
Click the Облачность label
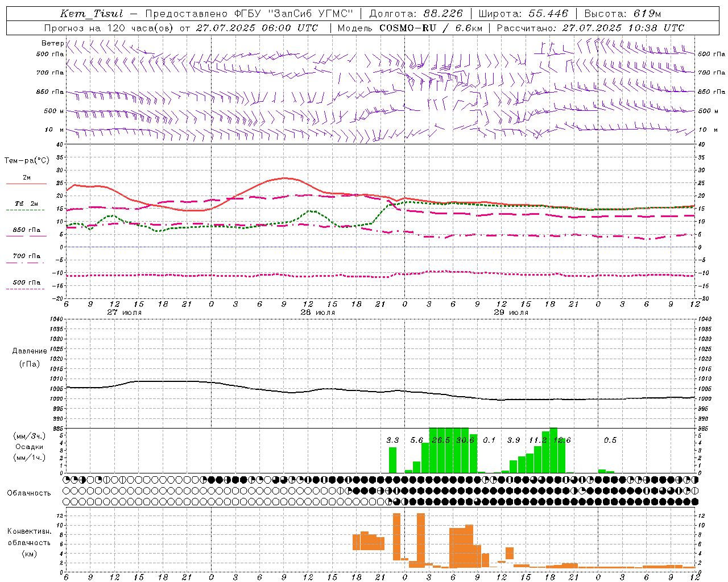coord(29,493)
